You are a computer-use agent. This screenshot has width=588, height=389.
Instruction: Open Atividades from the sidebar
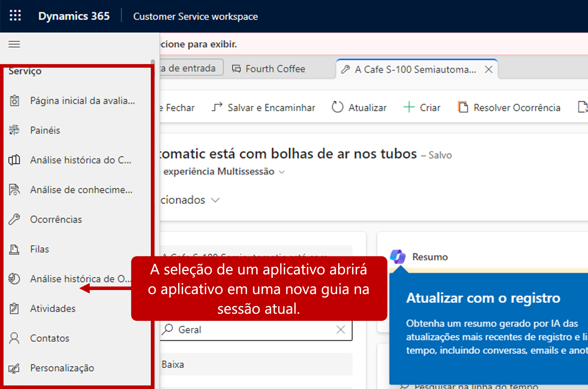click(x=53, y=308)
